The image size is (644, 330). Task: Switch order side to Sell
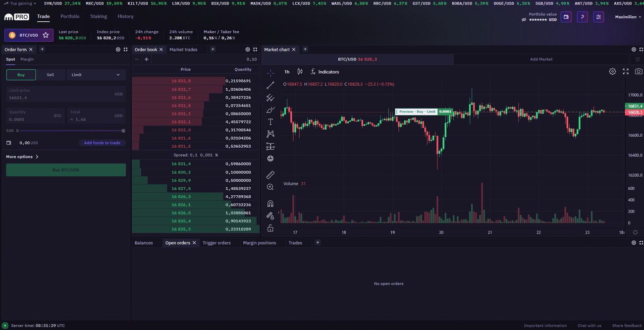(x=51, y=75)
